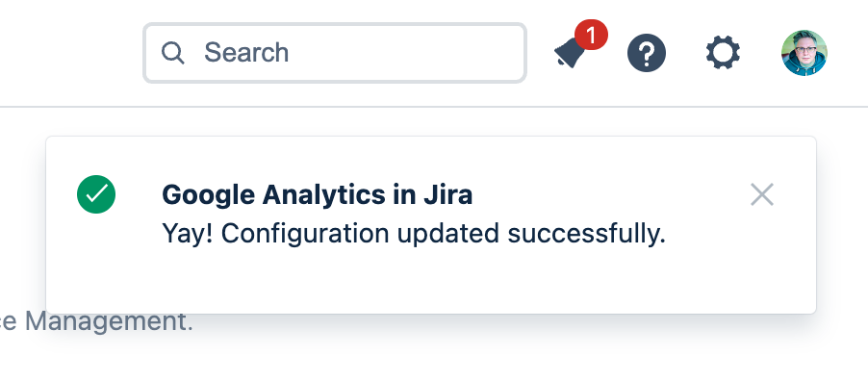
Task: Open the user profile avatar menu
Action: click(x=804, y=53)
